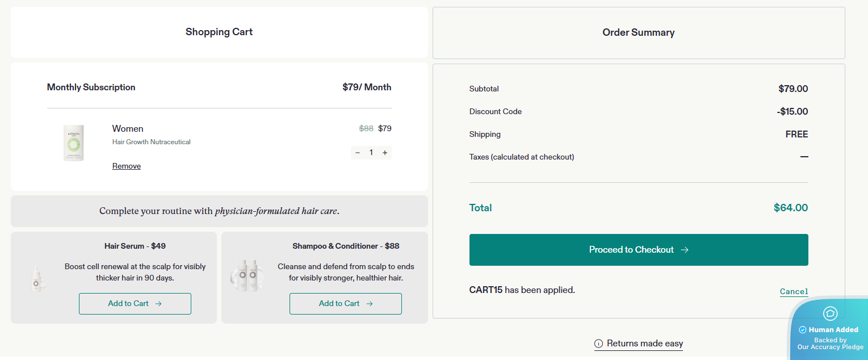Click the info icon beside Returns made easy

click(x=598, y=344)
